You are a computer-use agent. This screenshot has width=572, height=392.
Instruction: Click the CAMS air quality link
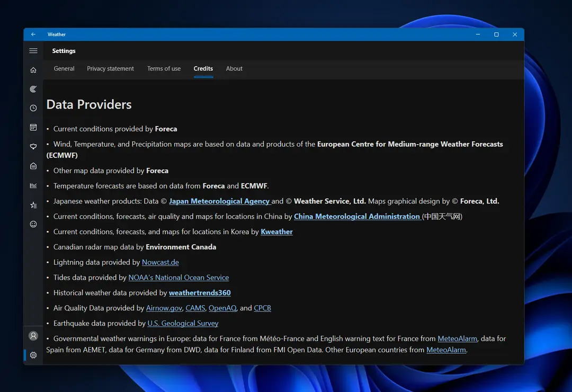pyautogui.click(x=195, y=308)
